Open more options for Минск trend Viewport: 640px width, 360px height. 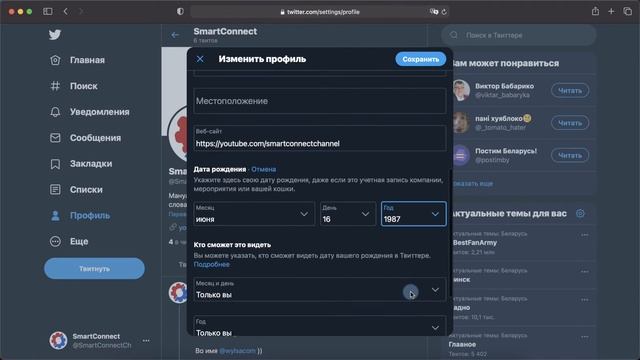584,272
